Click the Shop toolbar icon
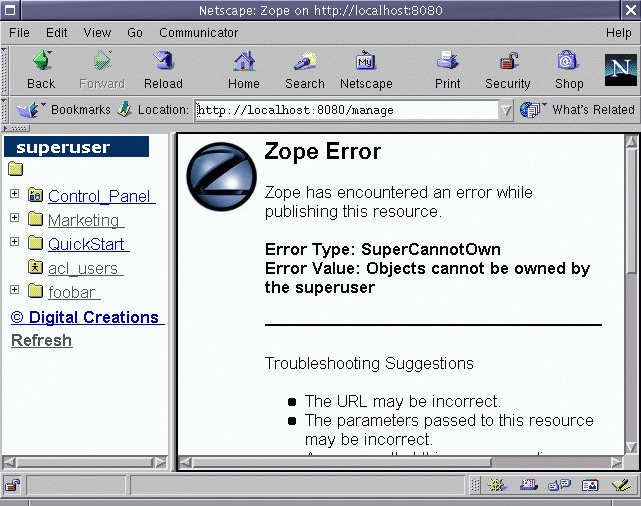Viewport: 641px width, 506px height. (569, 61)
